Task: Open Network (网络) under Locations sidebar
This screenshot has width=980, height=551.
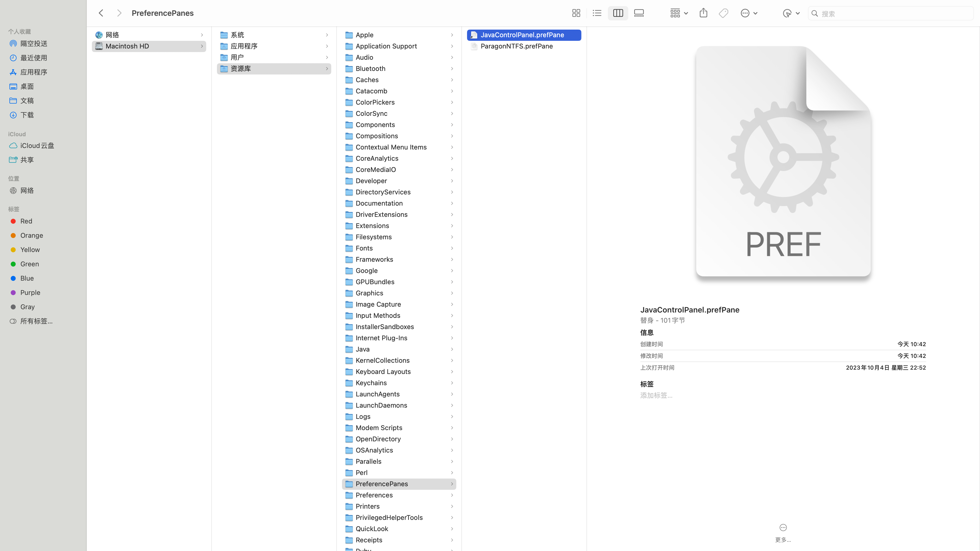Action: (x=27, y=191)
